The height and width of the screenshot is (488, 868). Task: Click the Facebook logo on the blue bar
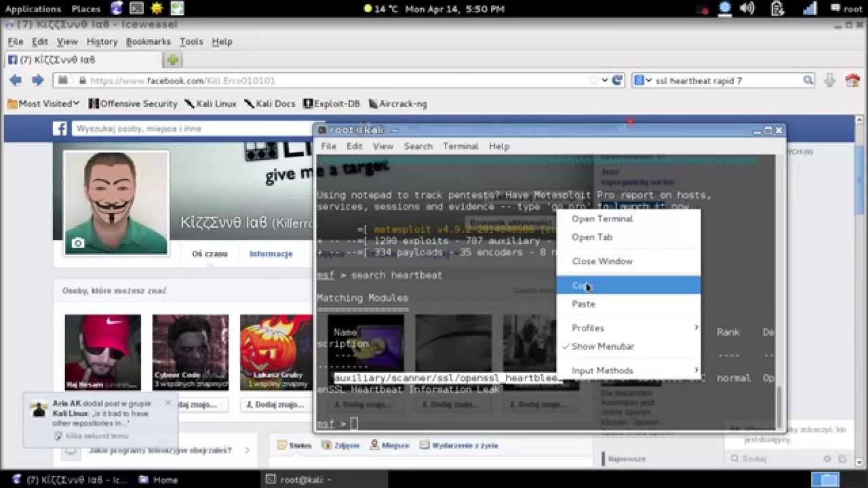tap(60, 129)
